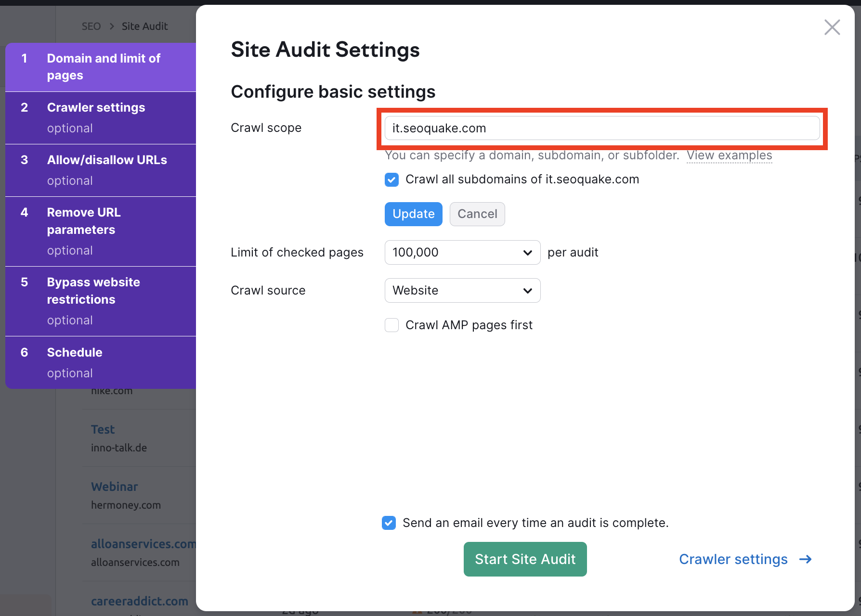Open the Bypass website restrictions step

[x=101, y=301]
